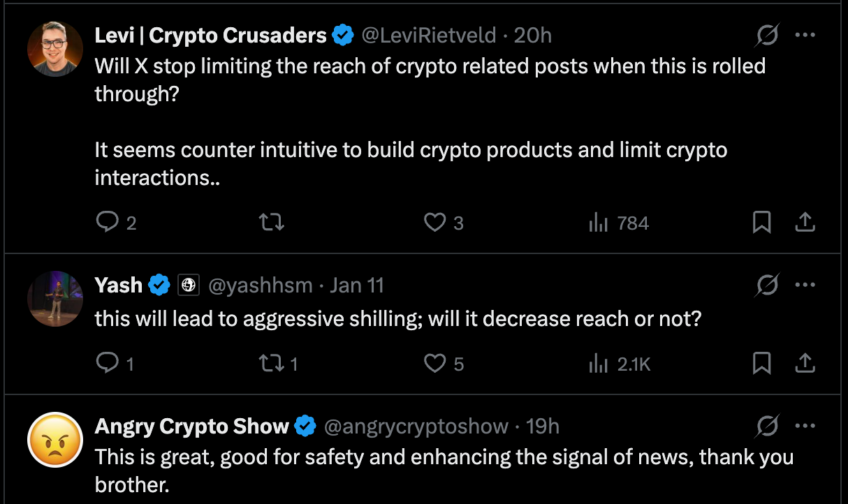Open Levi's tweet via the 20h timestamp
The width and height of the screenshot is (848, 504).
click(535, 35)
